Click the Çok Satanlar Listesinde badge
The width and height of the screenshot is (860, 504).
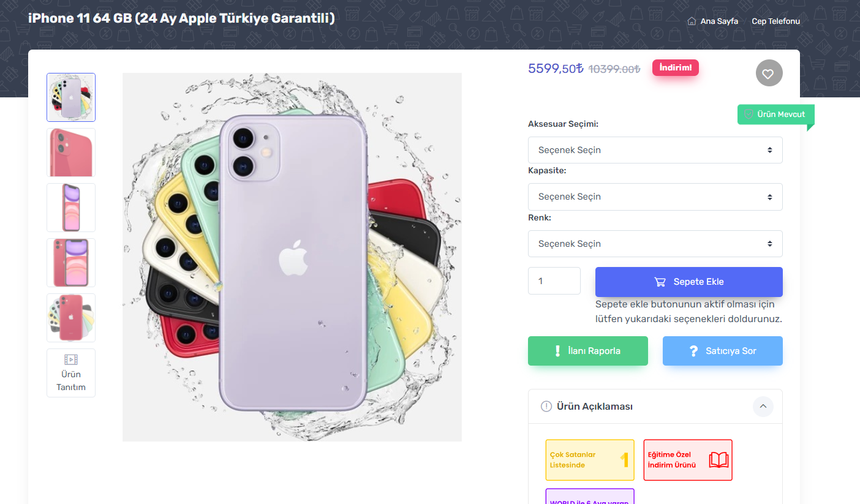point(589,460)
